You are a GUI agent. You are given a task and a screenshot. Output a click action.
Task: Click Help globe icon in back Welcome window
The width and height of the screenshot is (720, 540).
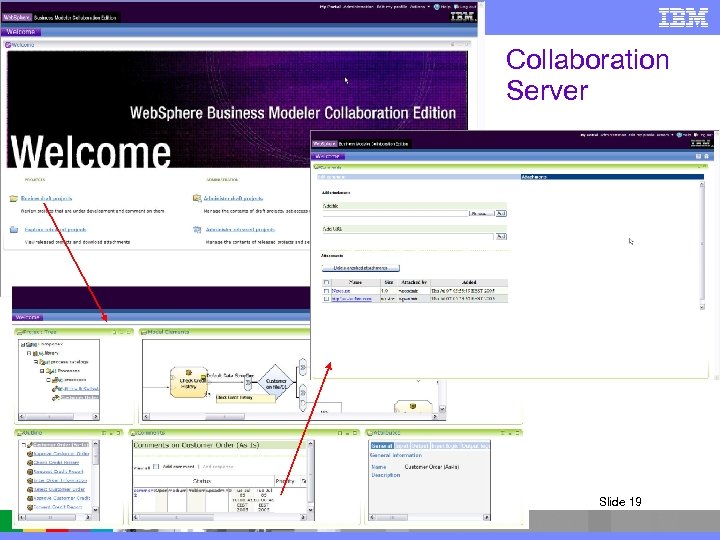pos(437,7)
